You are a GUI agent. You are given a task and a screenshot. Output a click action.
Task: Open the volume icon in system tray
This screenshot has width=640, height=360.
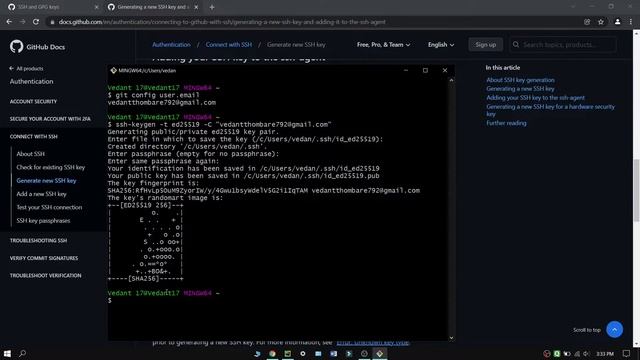pyautogui.click(x=587, y=353)
